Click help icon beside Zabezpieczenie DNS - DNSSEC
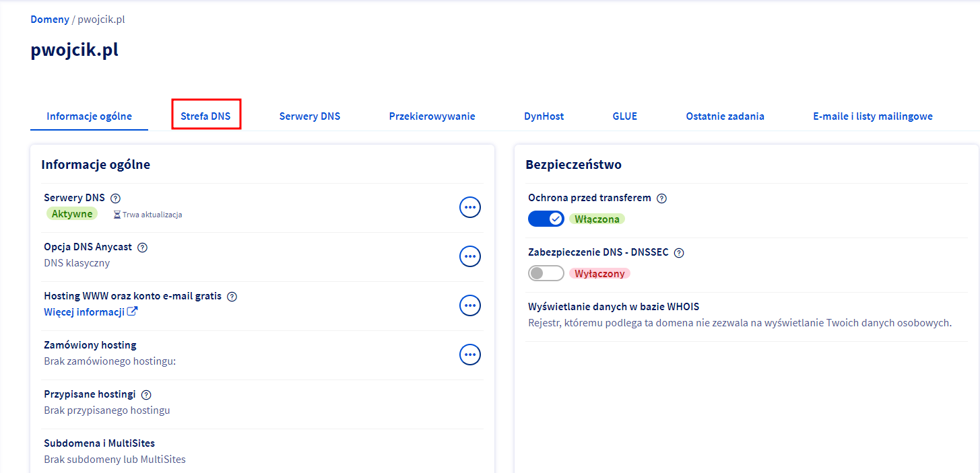 pyautogui.click(x=679, y=253)
